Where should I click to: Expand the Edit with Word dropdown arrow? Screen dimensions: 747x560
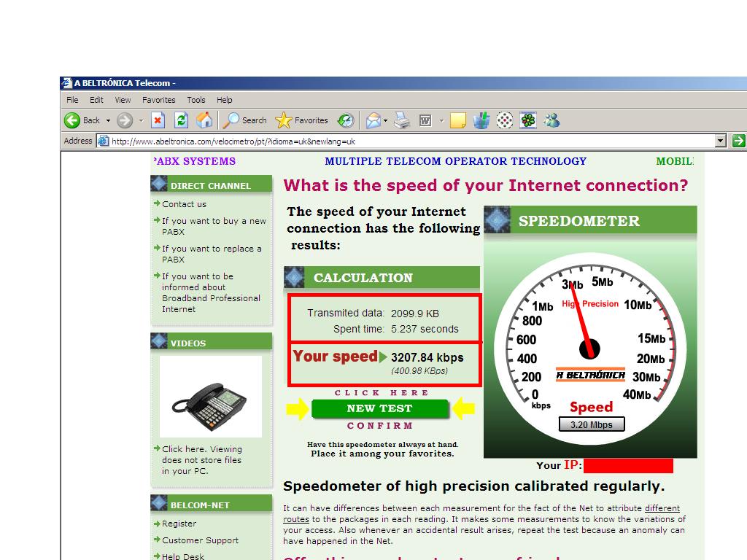pos(441,120)
